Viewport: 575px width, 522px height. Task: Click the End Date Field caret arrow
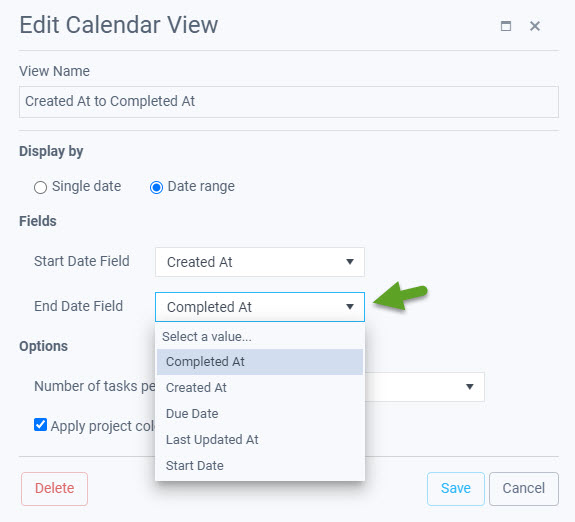click(350, 307)
